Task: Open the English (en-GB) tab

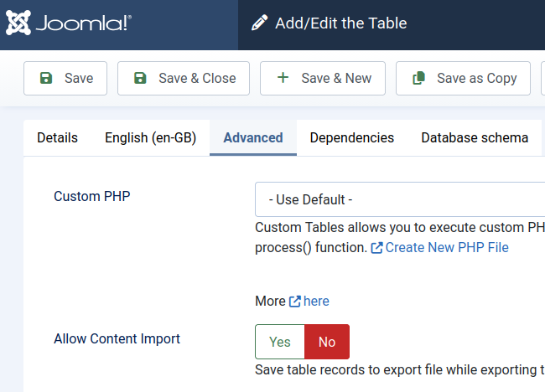Action: pos(150,137)
